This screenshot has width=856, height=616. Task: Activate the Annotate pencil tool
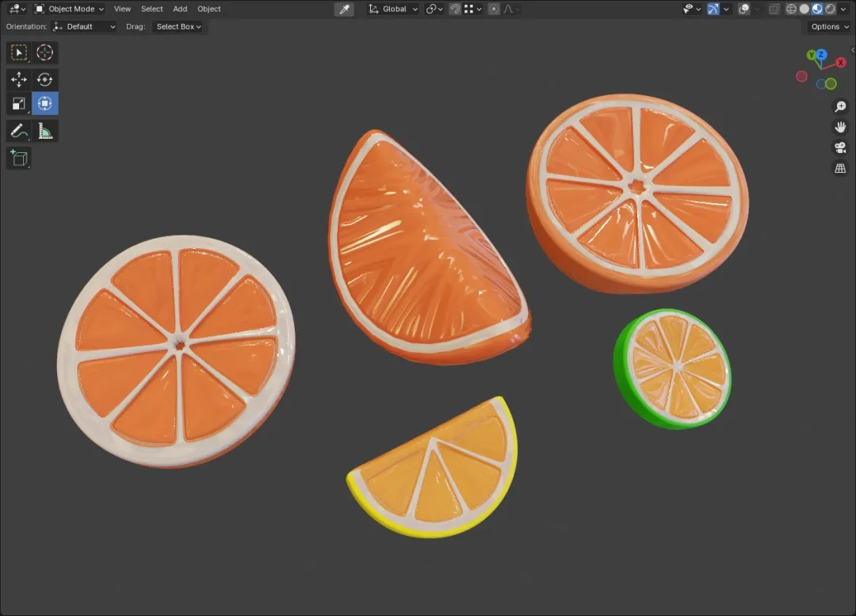19,131
